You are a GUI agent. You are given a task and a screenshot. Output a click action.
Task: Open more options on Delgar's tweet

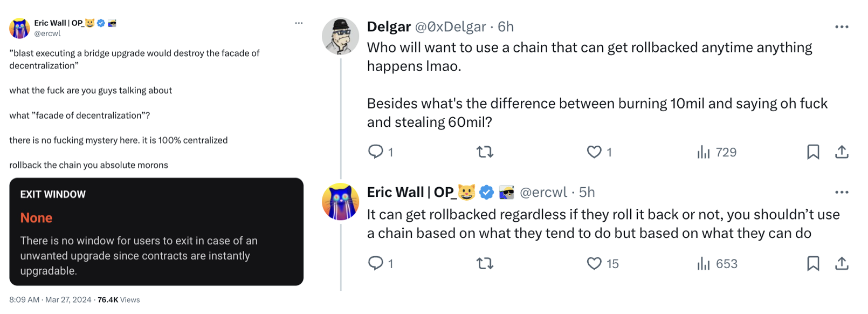coord(841,27)
